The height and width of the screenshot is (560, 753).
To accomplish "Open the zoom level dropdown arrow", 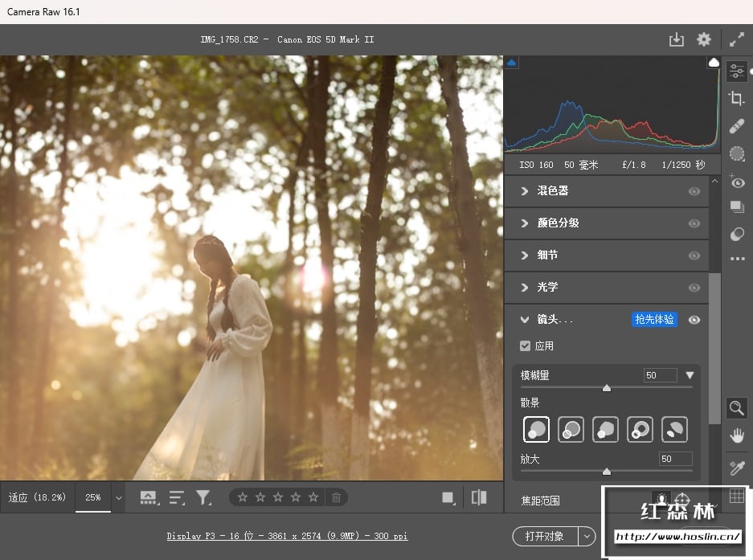I will [x=119, y=498].
